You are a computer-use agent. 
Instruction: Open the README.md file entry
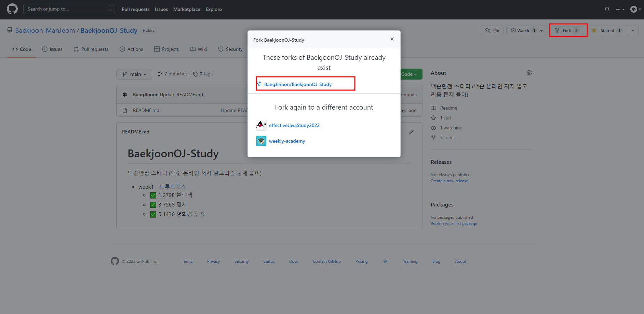pos(146,110)
